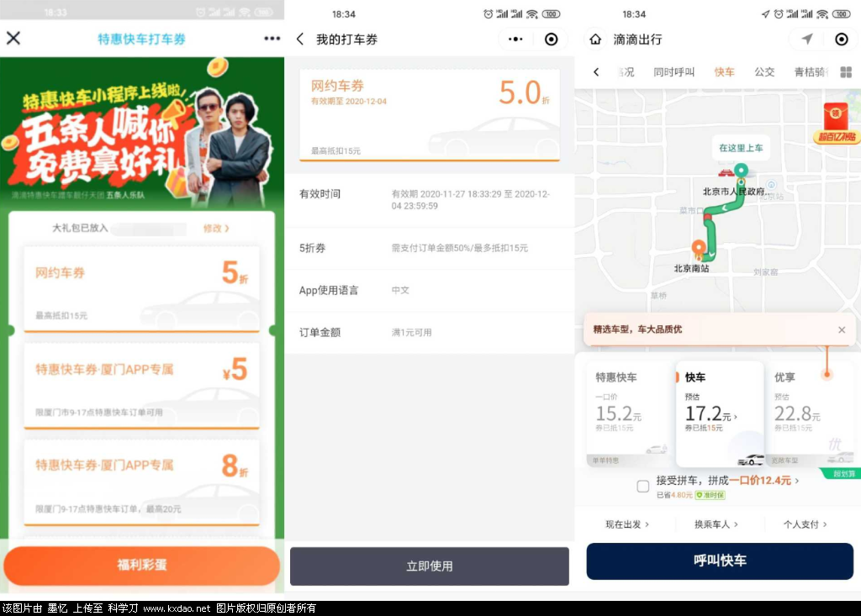Tap the 立即使用 button
Viewport: 861px width, 616px height.
pyautogui.click(x=430, y=566)
